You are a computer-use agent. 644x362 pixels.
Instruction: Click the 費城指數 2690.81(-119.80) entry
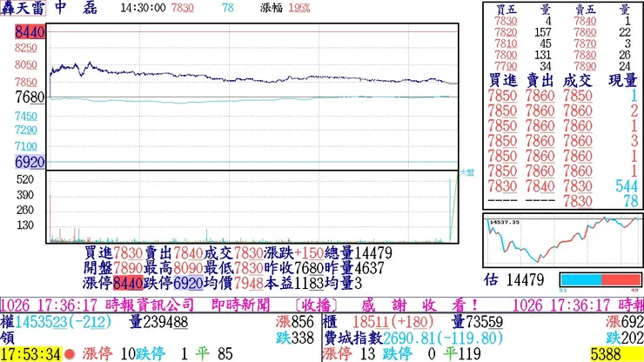[413, 339]
